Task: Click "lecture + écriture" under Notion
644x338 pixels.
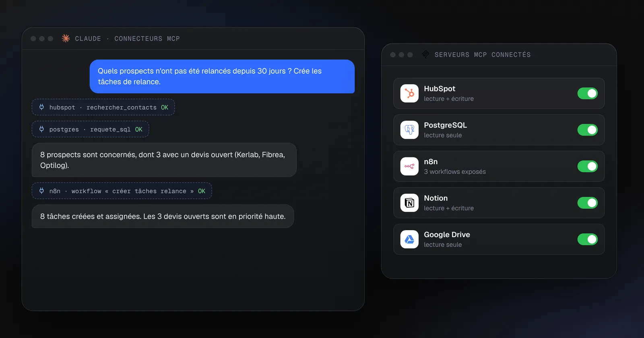Action: [449, 208]
